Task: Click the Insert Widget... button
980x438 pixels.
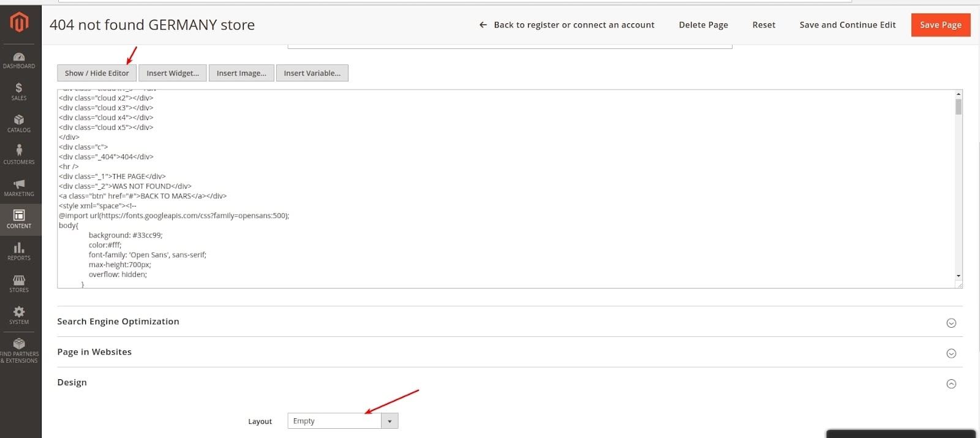Action: click(x=173, y=73)
